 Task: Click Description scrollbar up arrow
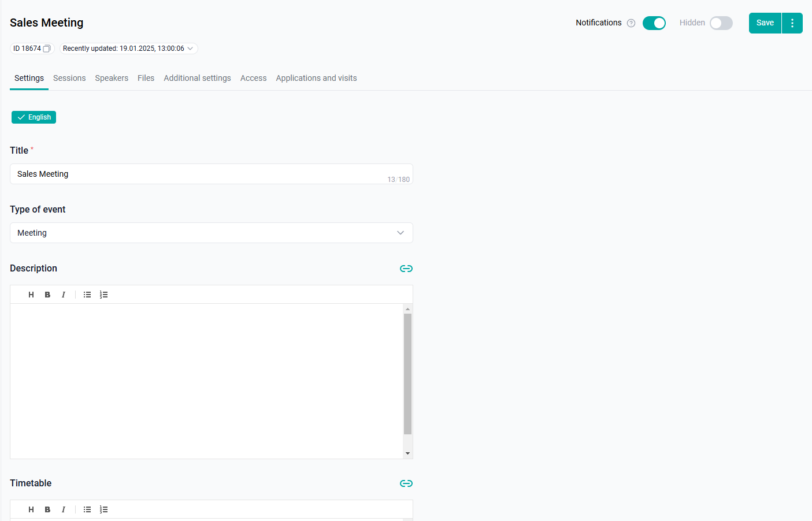coord(407,309)
